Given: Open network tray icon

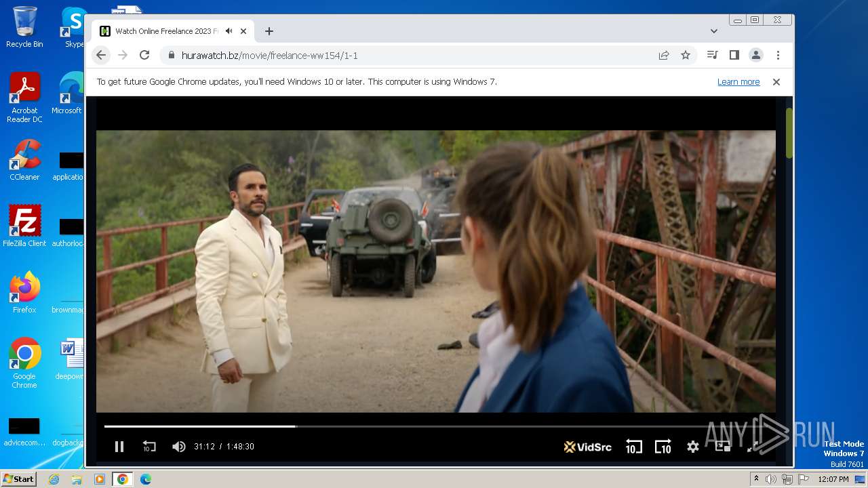Looking at the screenshot, I should point(787,479).
